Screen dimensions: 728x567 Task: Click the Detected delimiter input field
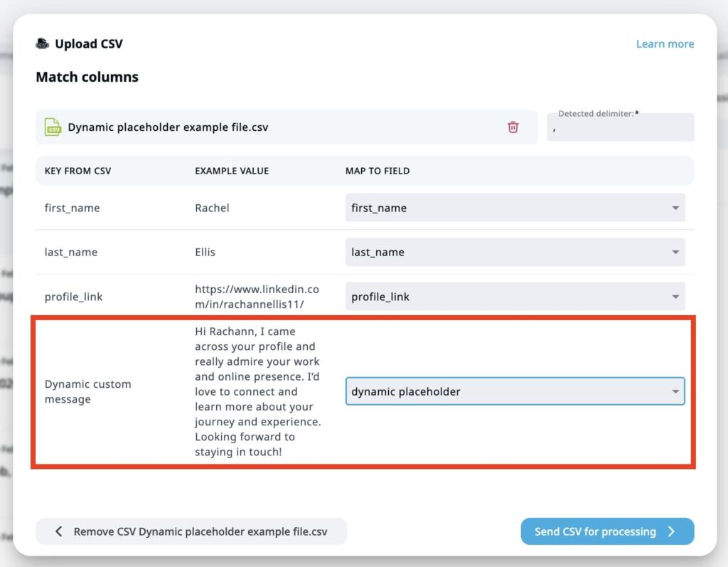point(620,129)
